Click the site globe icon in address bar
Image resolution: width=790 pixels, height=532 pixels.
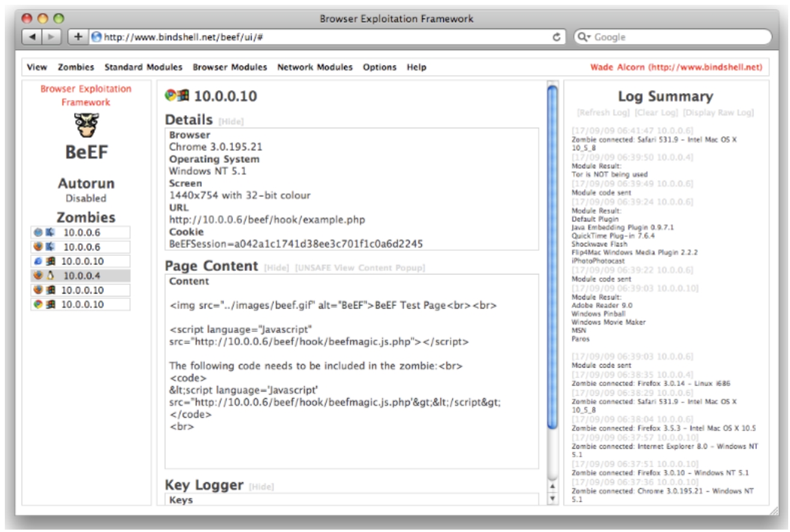coord(96,37)
